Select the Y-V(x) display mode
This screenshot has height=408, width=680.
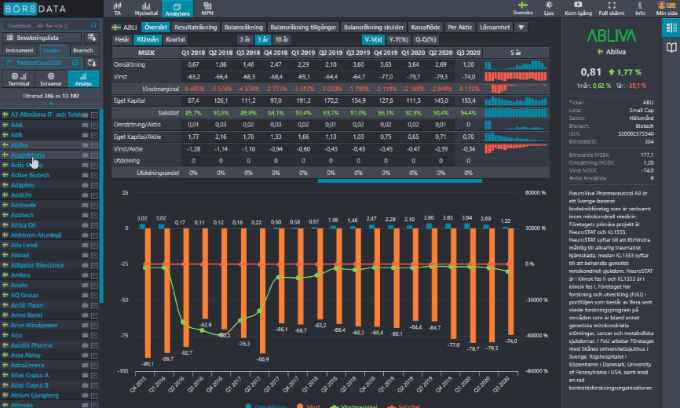click(373, 39)
